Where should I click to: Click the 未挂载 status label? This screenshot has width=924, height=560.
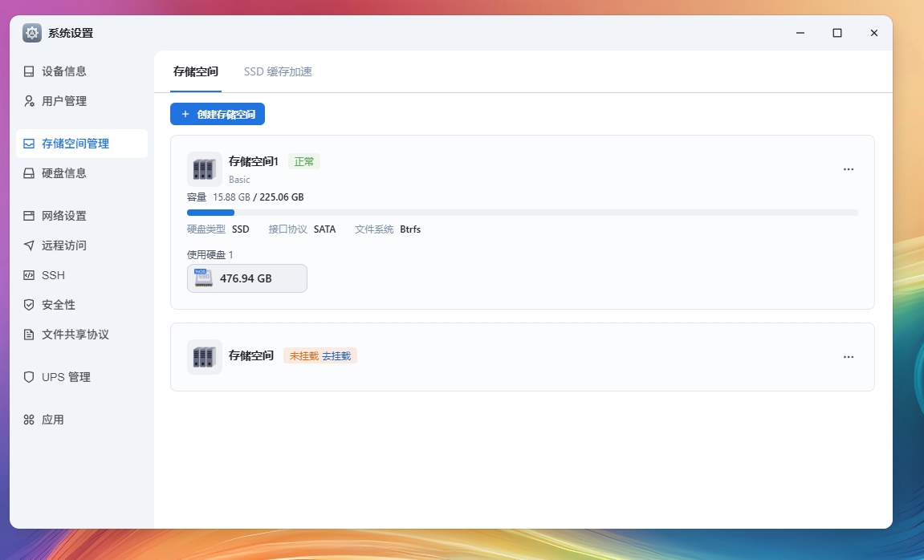click(304, 356)
